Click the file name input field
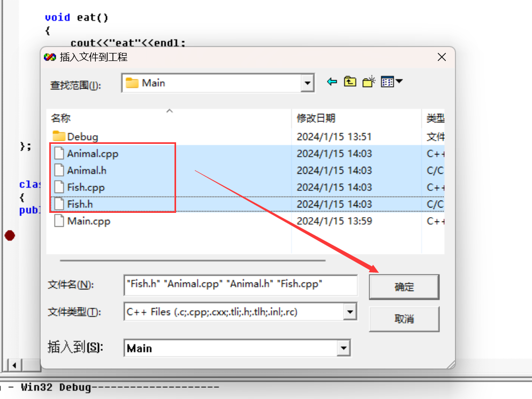The width and height of the screenshot is (532, 399). [x=240, y=285]
